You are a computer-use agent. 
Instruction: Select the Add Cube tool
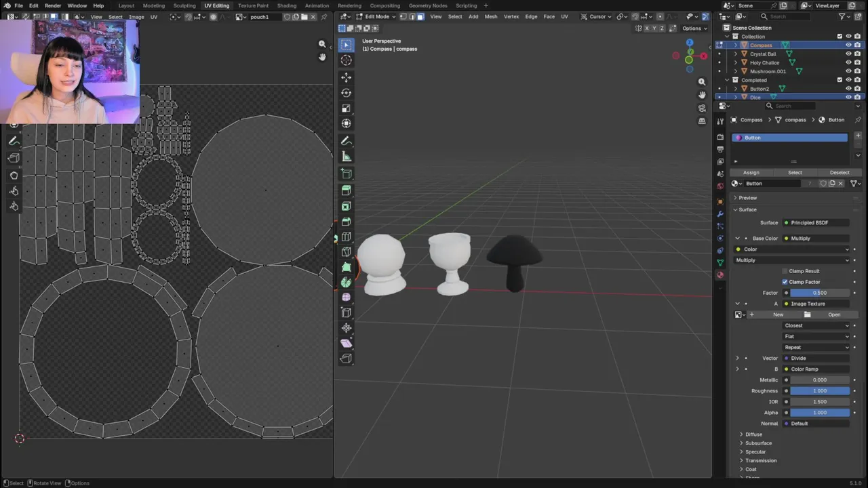(346, 174)
